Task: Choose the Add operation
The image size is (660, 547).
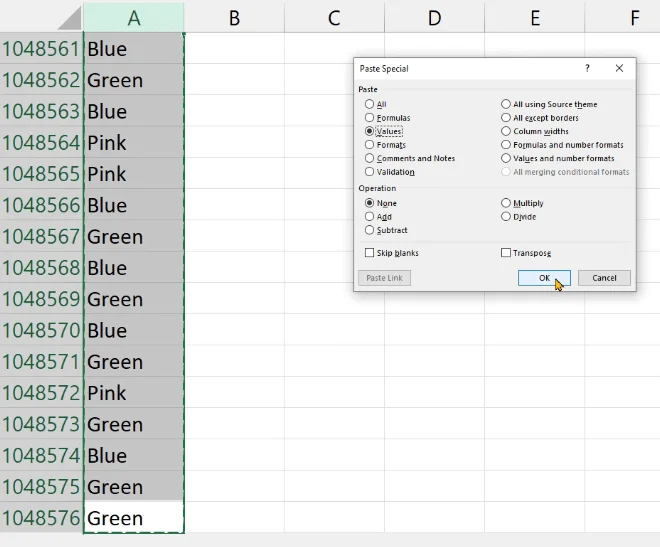Action: 370,216
